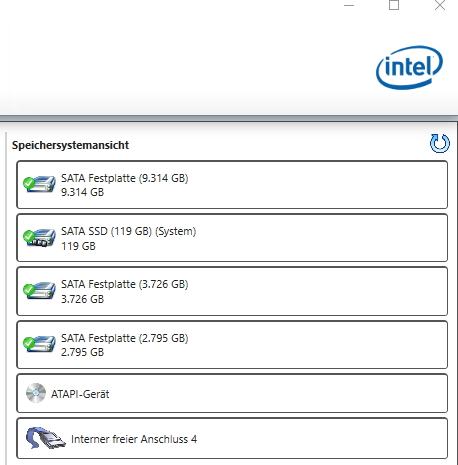Select SATA SSD (119 GB) (System) entry

[232, 238]
